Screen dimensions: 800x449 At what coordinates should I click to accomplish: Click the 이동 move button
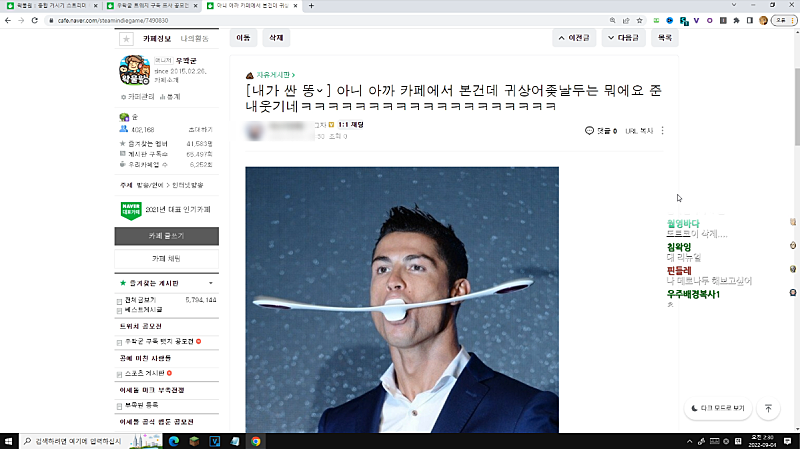coord(243,38)
